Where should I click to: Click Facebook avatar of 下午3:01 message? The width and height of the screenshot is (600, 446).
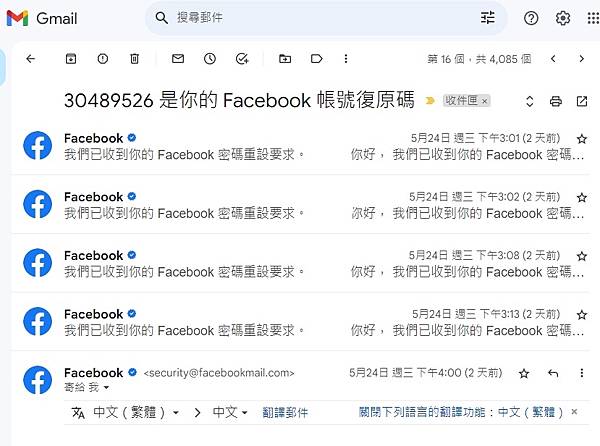click(x=38, y=145)
